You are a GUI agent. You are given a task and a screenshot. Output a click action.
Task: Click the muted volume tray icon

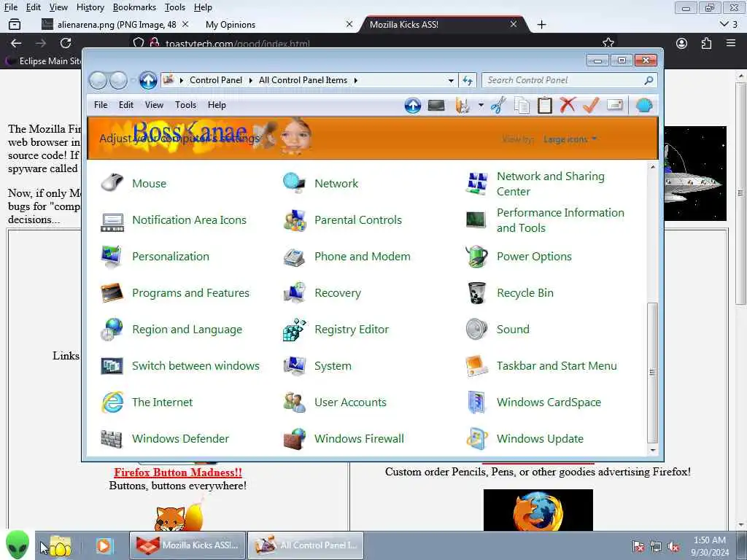pyautogui.click(x=673, y=546)
